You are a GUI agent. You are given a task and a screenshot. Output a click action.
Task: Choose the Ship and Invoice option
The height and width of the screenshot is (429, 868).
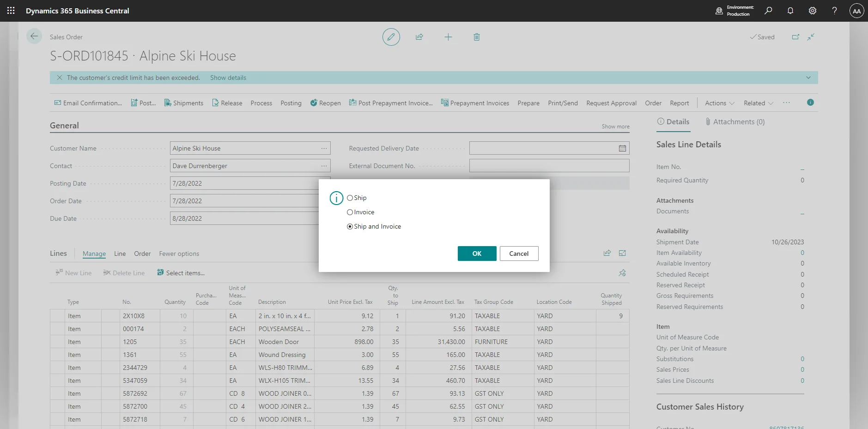[x=350, y=226]
